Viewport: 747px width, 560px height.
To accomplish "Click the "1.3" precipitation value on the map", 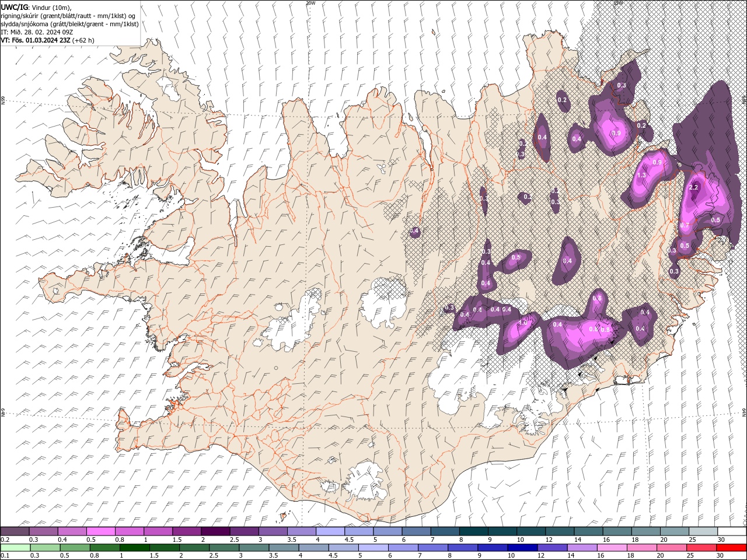I will [641, 175].
